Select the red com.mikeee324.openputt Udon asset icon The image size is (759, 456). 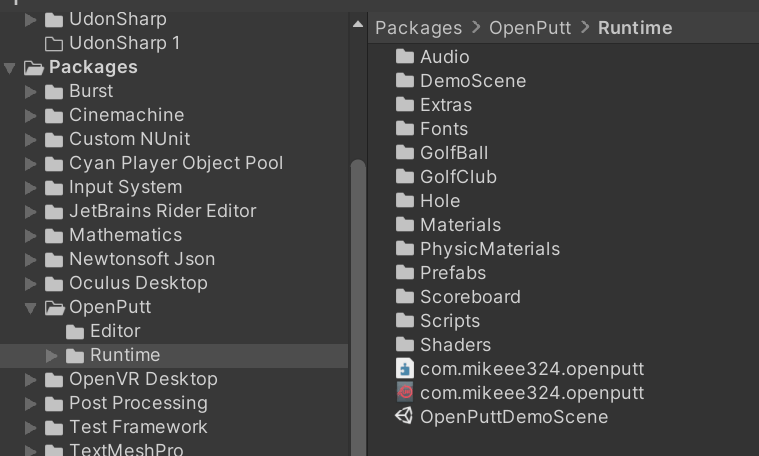pyautogui.click(x=405, y=393)
